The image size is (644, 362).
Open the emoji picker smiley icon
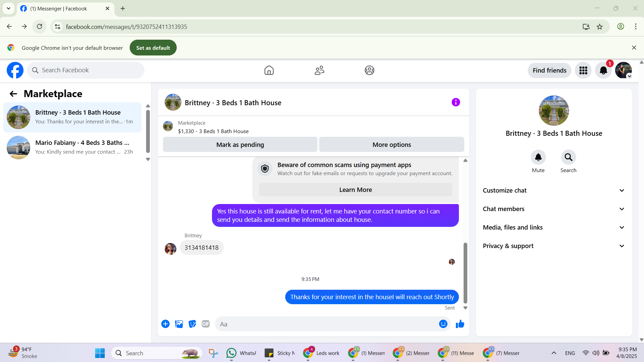(443, 324)
